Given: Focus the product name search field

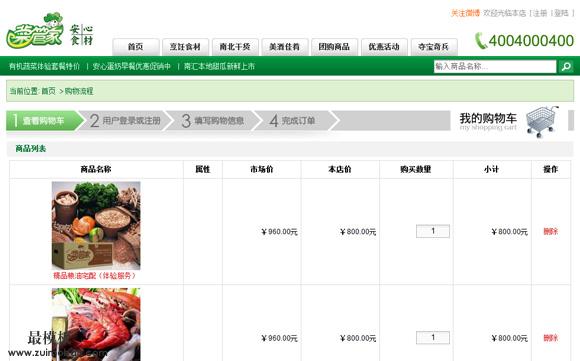Looking at the screenshot, I should (495, 67).
